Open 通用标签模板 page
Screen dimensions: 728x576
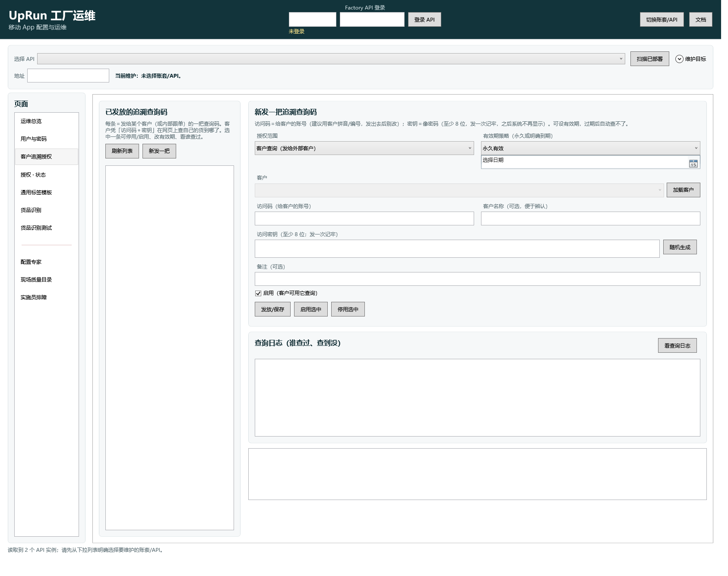[x=47, y=193]
